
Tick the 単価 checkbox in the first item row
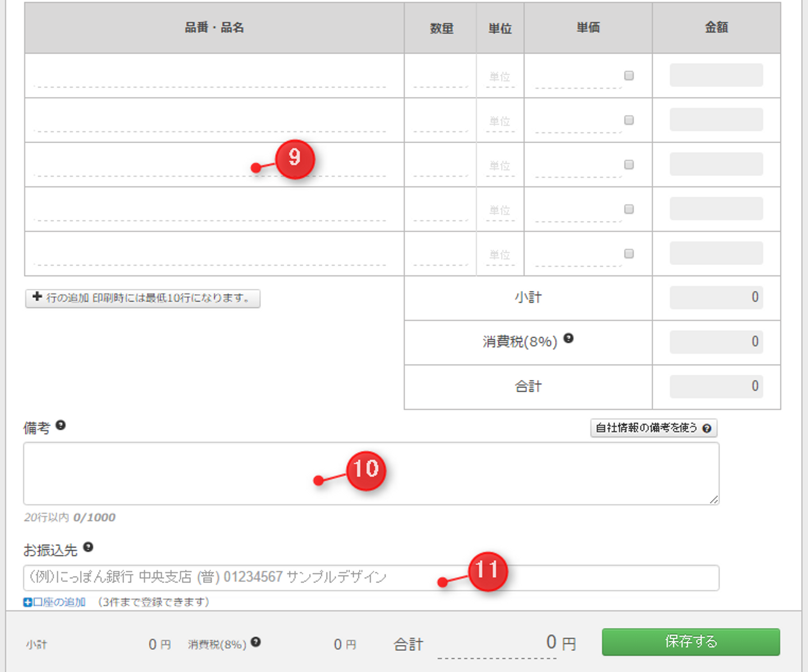(x=629, y=75)
